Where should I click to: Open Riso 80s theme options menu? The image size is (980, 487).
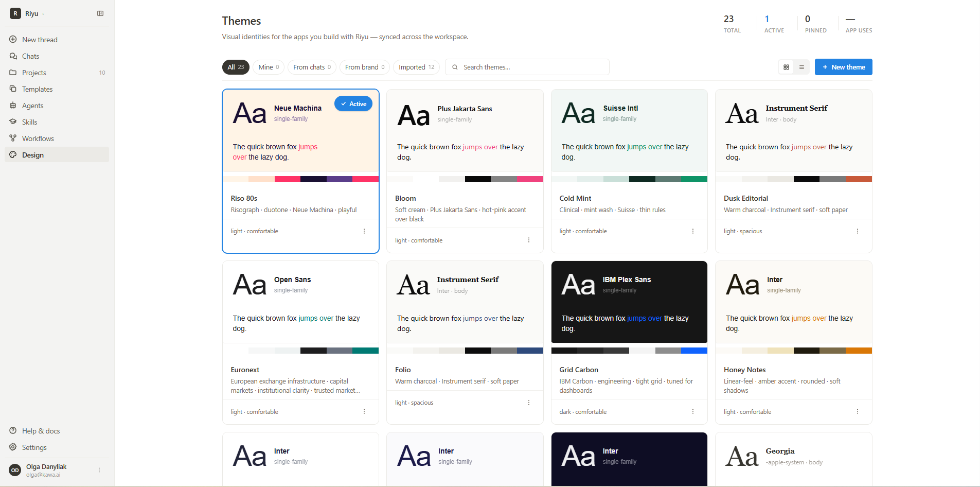[364, 231]
